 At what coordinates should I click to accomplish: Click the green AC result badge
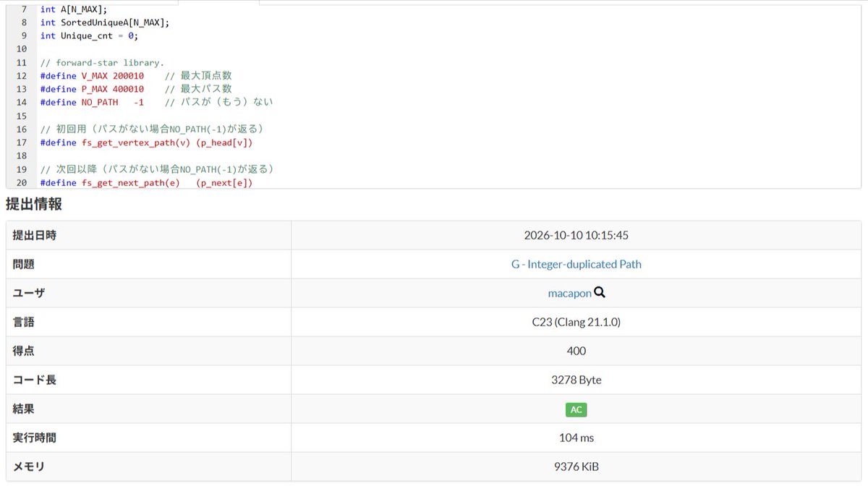tap(576, 409)
